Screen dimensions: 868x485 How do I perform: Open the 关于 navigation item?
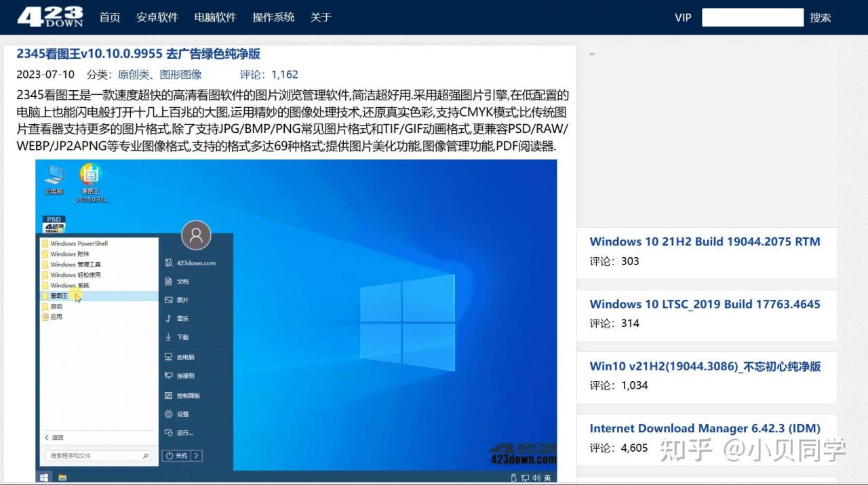click(x=321, y=18)
